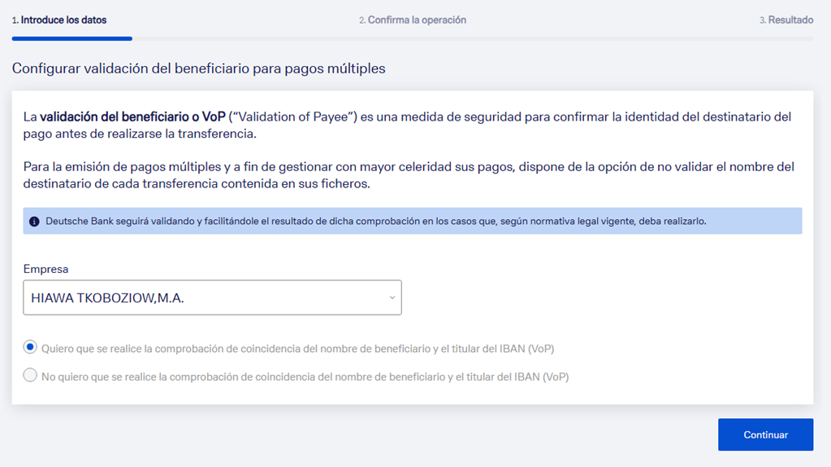Click the info icon in the blue banner
The width and height of the screenshot is (831, 467).
tap(34, 221)
